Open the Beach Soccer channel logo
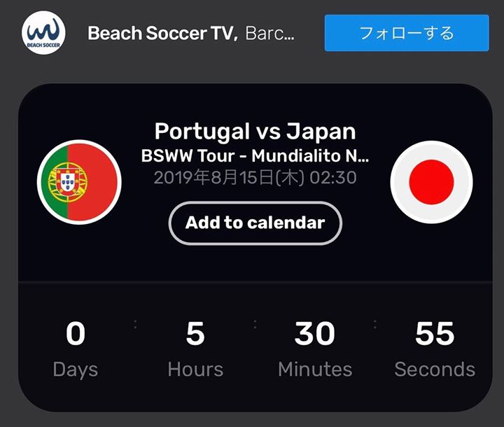Viewport: 504px width, 427px height. point(43,33)
